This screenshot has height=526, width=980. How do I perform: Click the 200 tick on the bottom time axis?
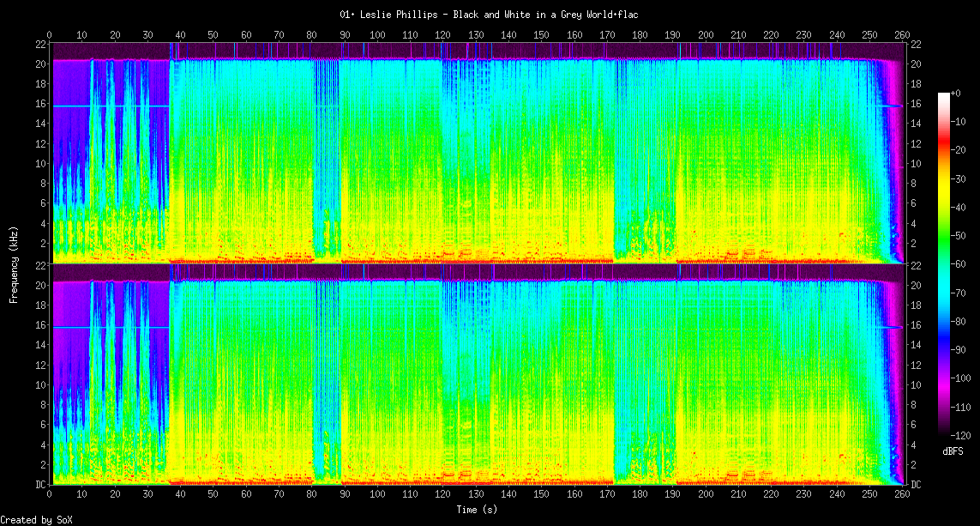706,495
